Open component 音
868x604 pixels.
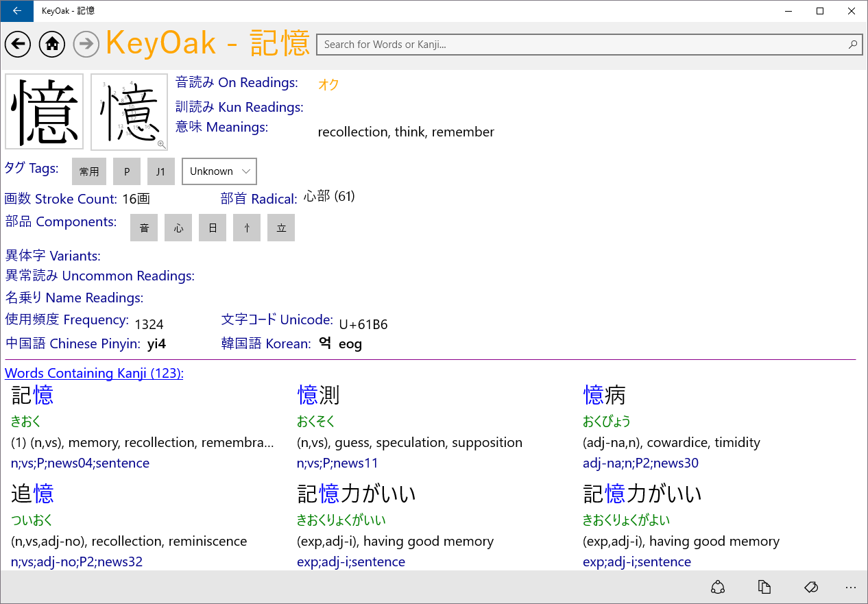point(144,228)
